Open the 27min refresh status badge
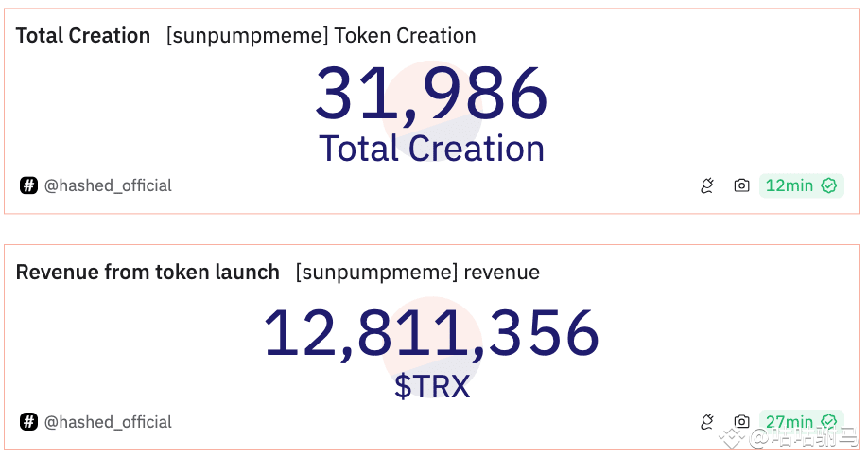This screenshot has height=458, width=868. coord(801,422)
